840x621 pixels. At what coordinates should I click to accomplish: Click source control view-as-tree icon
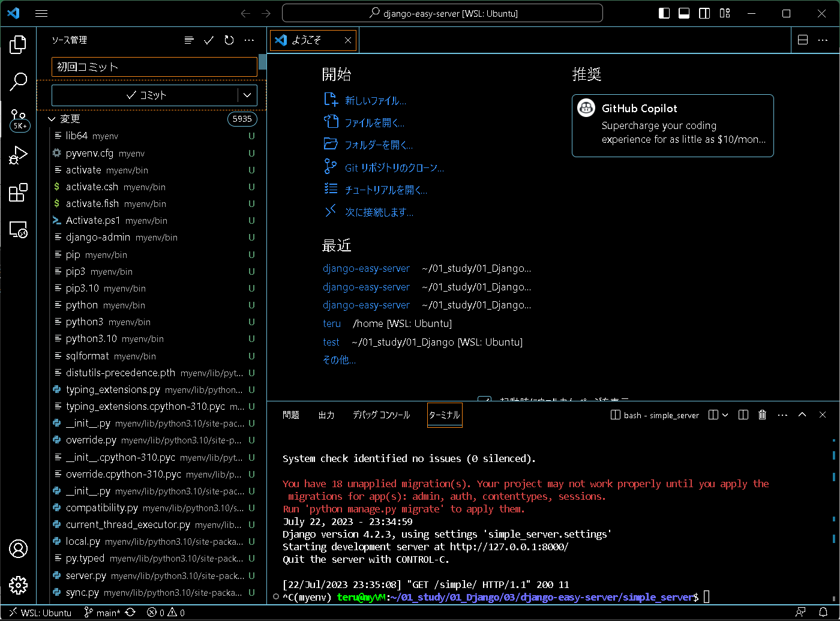[x=189, y=40]
